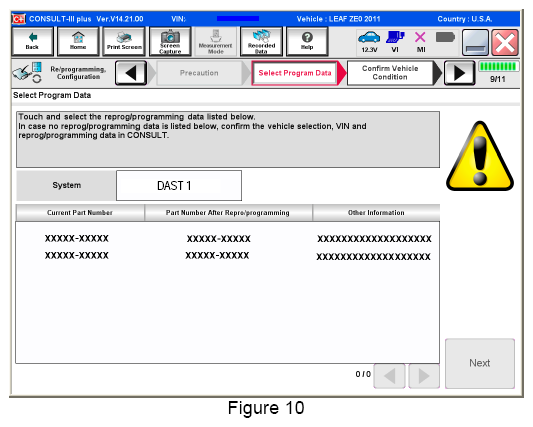Screen dimensions: 533x427
Task: Click the blue masked VIN field
Action: tap(238, 19)
